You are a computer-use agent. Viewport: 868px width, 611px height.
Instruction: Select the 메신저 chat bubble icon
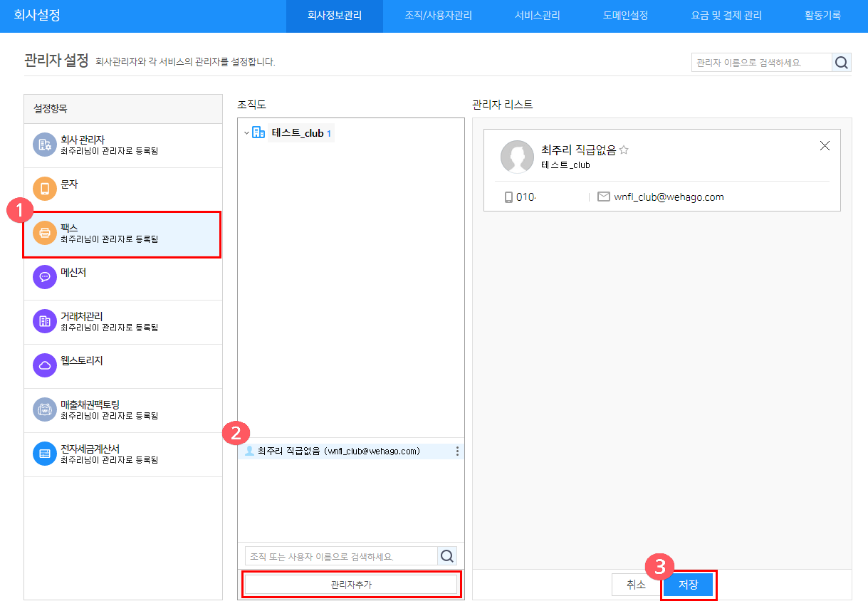[x=45, y=277]
